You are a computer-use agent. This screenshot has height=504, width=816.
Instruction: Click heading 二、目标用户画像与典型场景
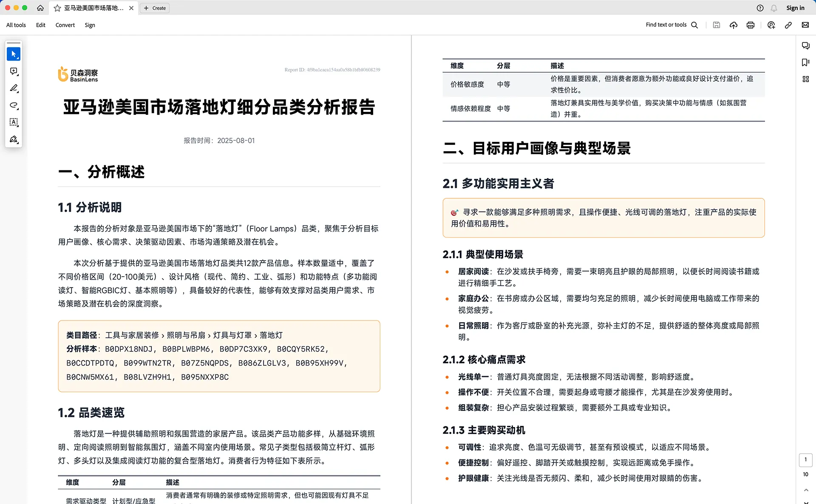pyautogui.click(x=537, y=148)
